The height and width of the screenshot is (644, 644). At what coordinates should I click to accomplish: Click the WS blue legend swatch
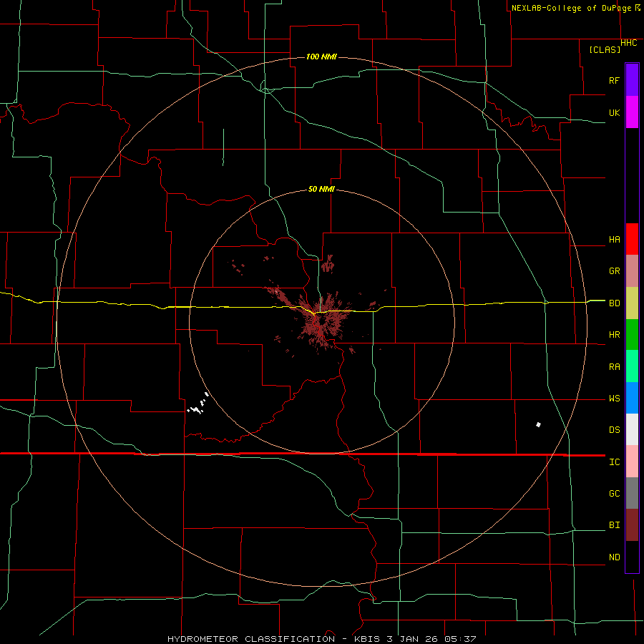pos(632,398)
